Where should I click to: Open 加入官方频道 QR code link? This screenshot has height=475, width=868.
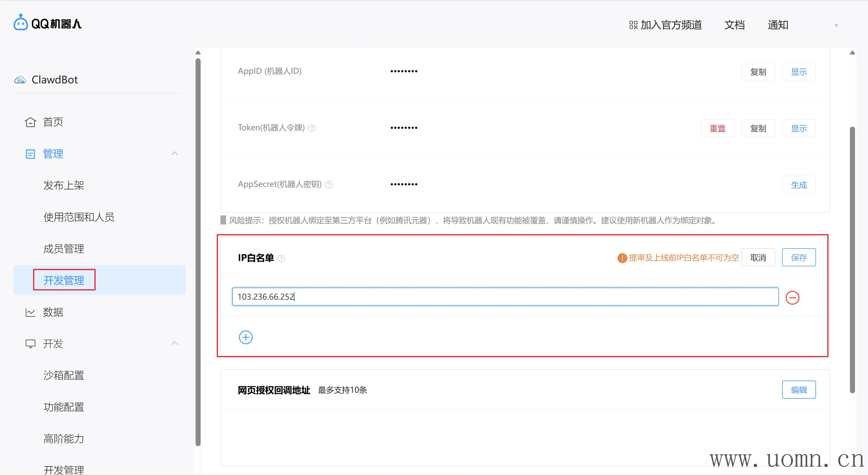[665, 25]
